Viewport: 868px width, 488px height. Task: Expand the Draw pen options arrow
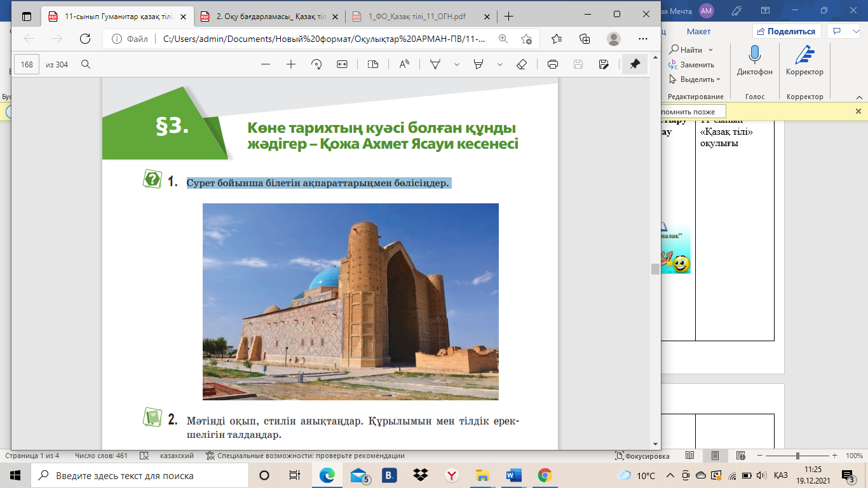(x=456, y=64)
